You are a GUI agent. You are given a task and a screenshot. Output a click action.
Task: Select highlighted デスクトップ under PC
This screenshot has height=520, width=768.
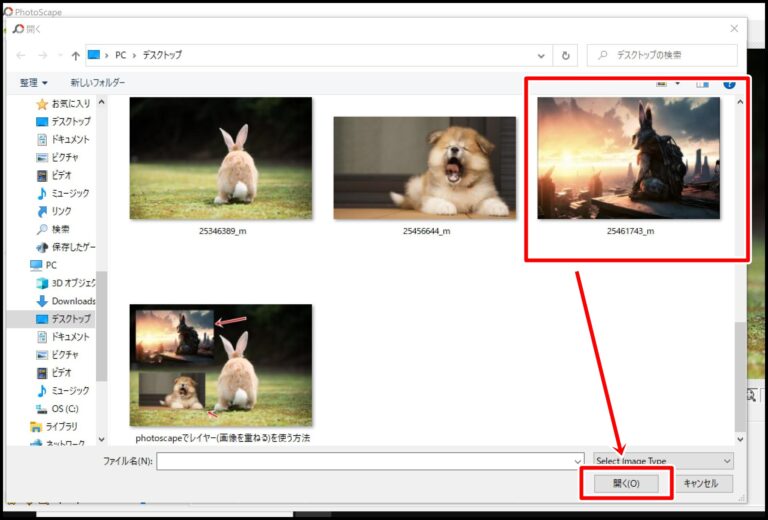(64, 319)
